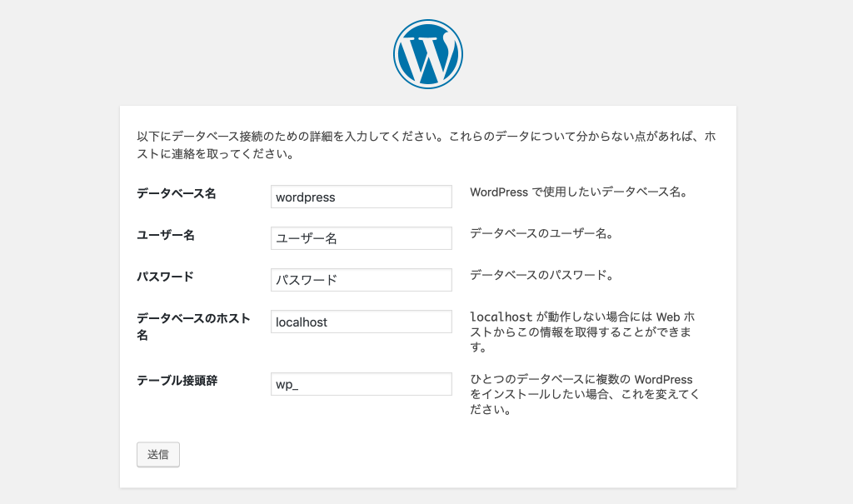Image resolution: width=853 pixels, height=504 pixels.
Task: Select the パスワード password input field
Action: [362, 280]
